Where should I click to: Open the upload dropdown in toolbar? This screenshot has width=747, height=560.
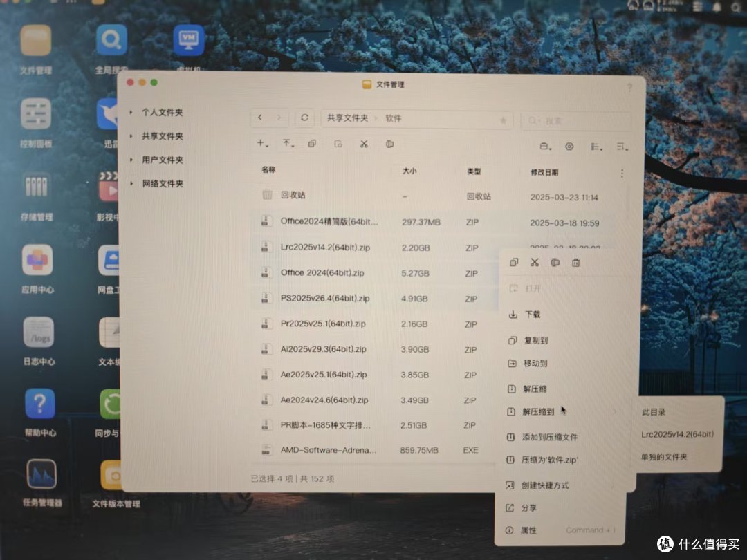coord(288,143)
